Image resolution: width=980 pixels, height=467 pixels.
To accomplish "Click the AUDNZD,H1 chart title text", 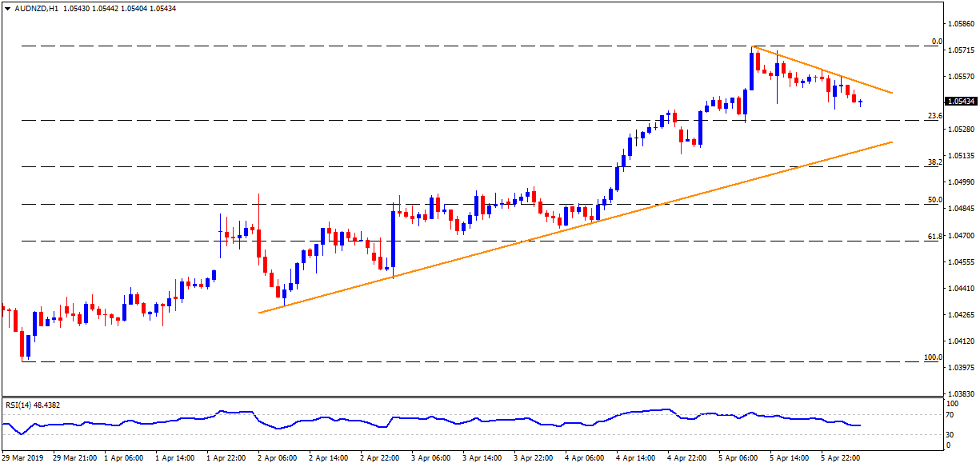I will click(x=35, y=8).
